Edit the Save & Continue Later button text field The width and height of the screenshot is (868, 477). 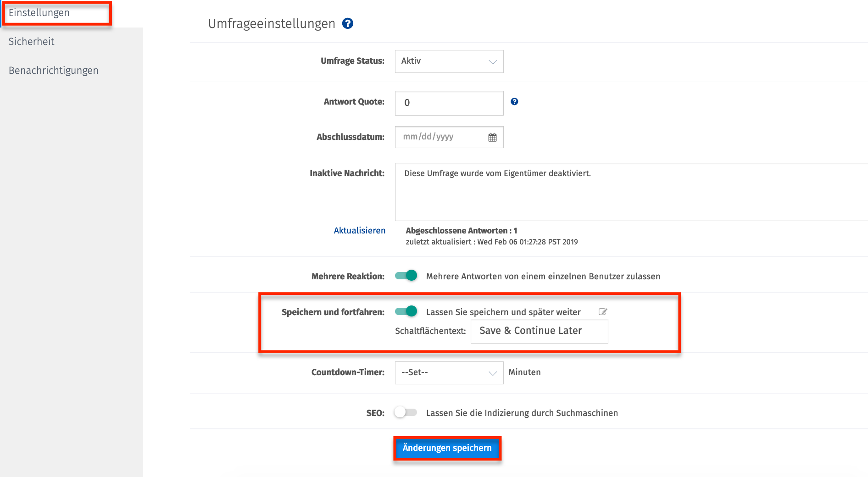click(539, 330)
